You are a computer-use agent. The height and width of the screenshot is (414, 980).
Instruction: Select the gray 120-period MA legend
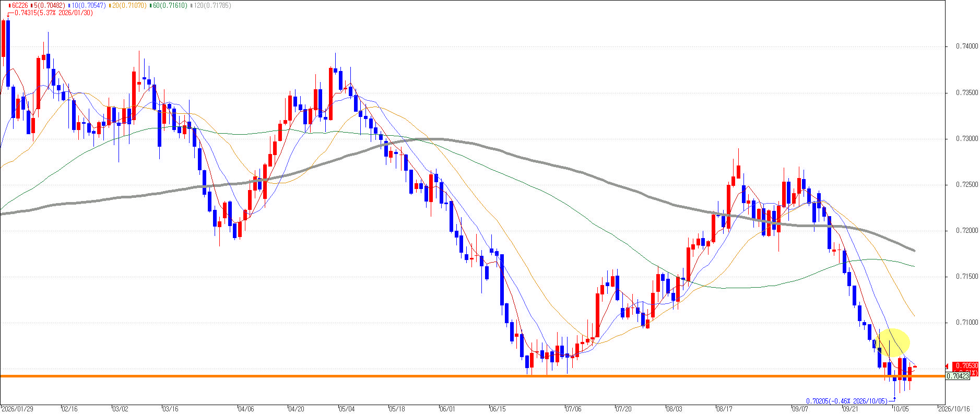tap(211, 5)
